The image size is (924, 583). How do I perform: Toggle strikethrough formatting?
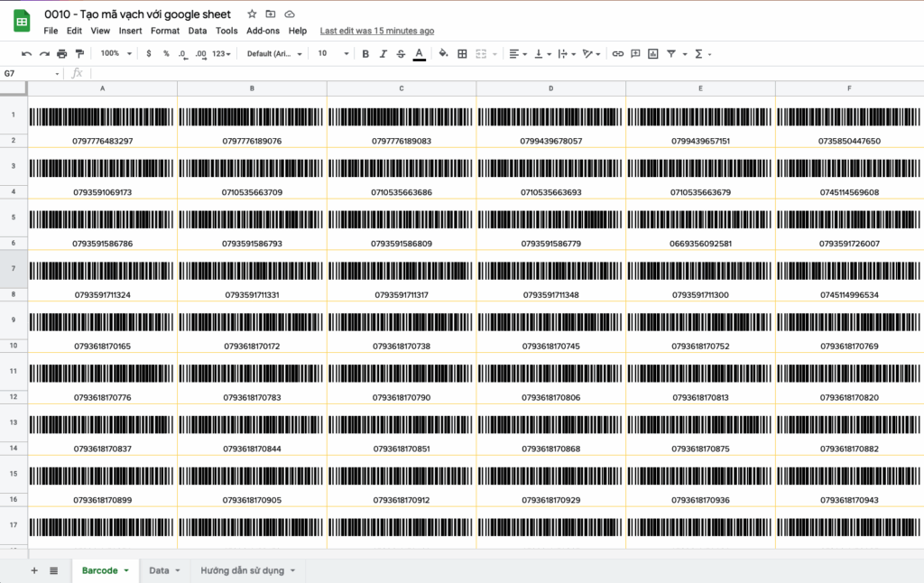401,54
